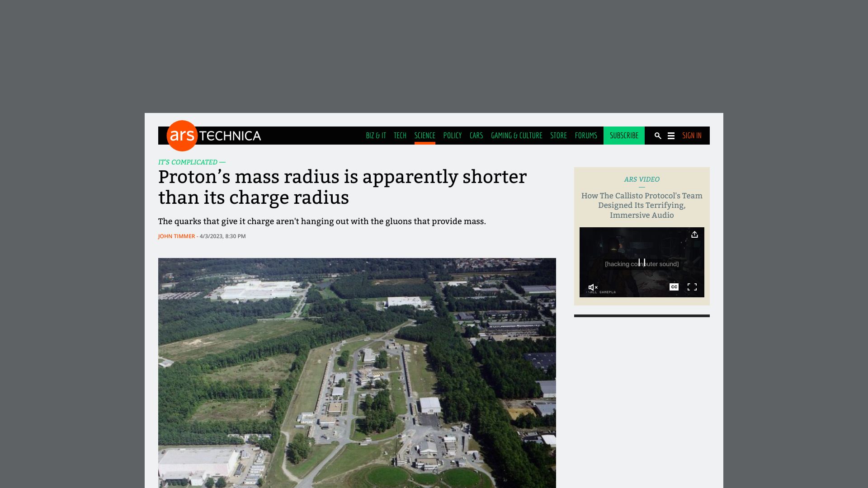The width and height of the screenshot is (868, 488).
Task: Enter fullscreen on the Ars video
Action: [692, 287]
